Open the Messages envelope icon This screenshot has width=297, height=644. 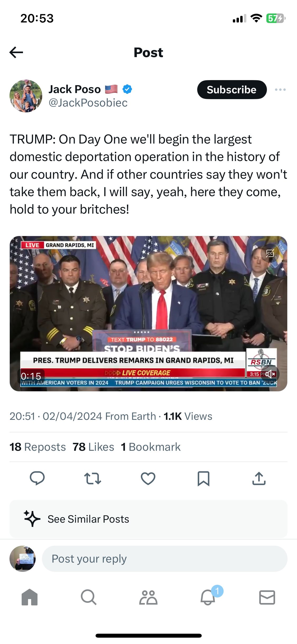point(267,597)
